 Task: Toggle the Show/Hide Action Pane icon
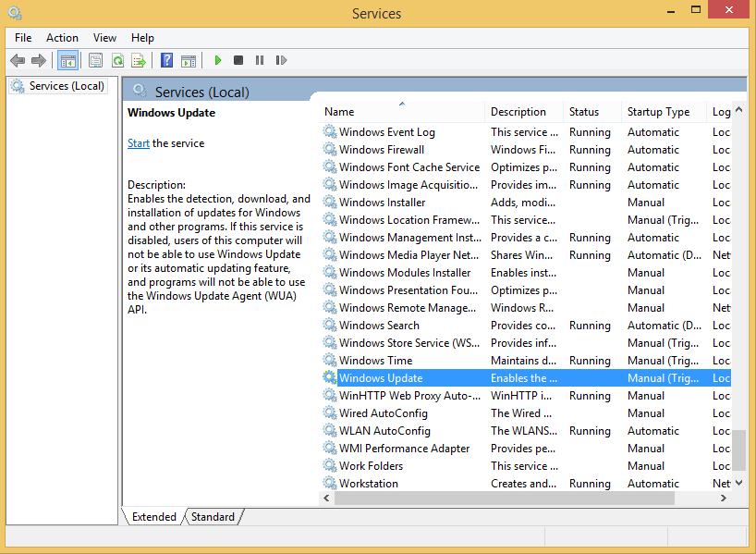tap(189, 61)
